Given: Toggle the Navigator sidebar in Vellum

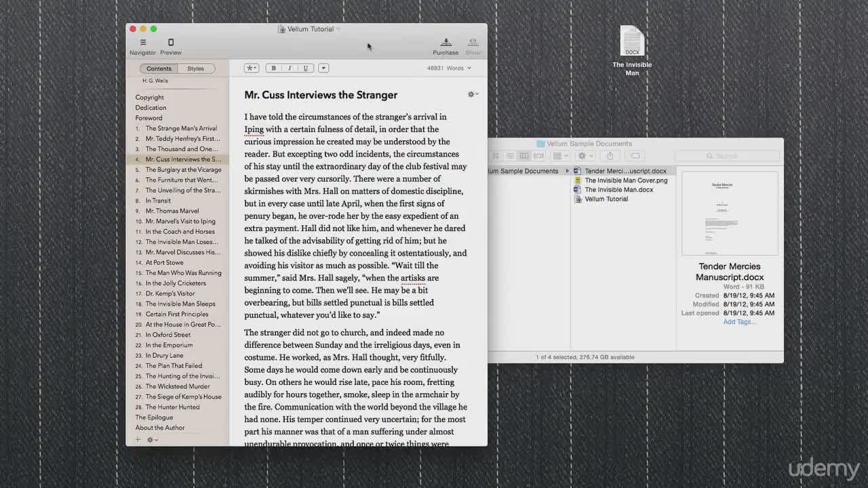Looking at the screenshot, I should (x=142, y=46).
